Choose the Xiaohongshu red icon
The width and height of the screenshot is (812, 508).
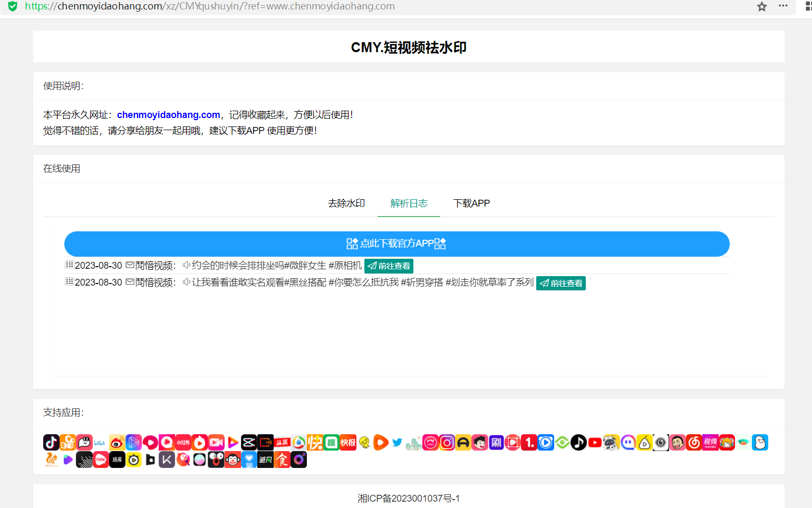click(183, 443)
